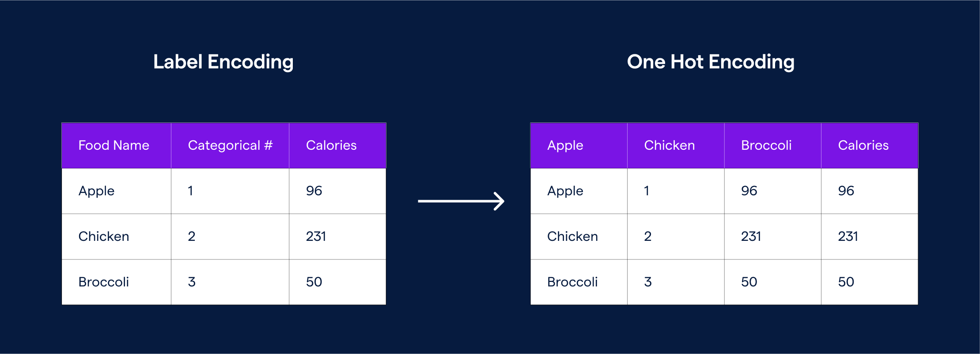Click the Apple cell in Label Encoding table
This screenshot has height=354, width=980.
(96, 191)
